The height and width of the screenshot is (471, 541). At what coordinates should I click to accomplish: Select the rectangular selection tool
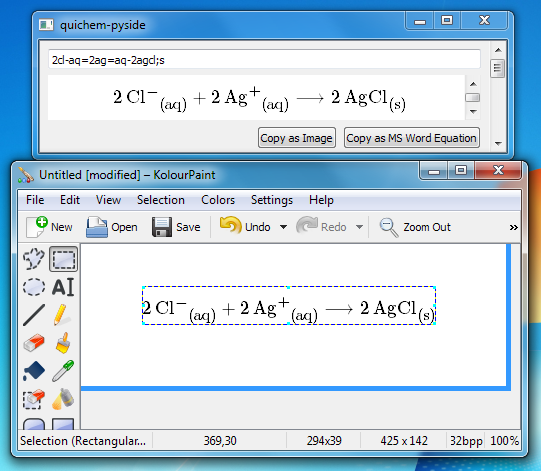click(x=63, y=259)
